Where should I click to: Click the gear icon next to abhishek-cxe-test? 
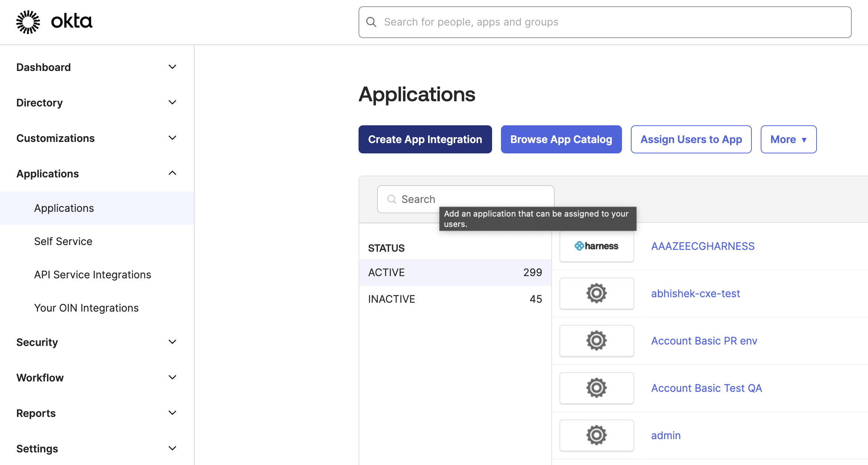[x=596, y=293]
